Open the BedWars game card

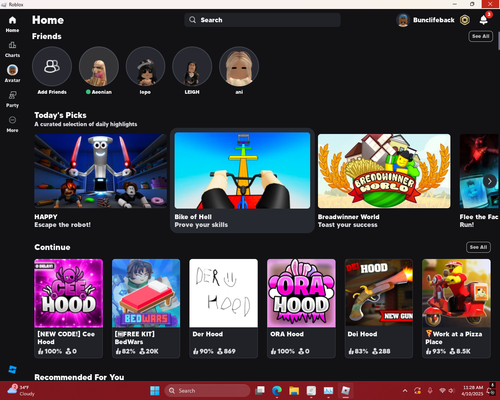click(146, 308)
